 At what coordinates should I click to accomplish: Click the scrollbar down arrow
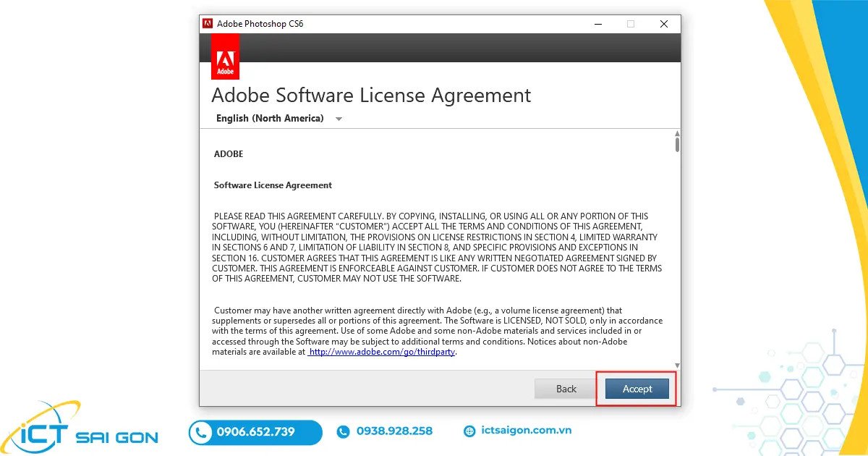click(676, 365)
